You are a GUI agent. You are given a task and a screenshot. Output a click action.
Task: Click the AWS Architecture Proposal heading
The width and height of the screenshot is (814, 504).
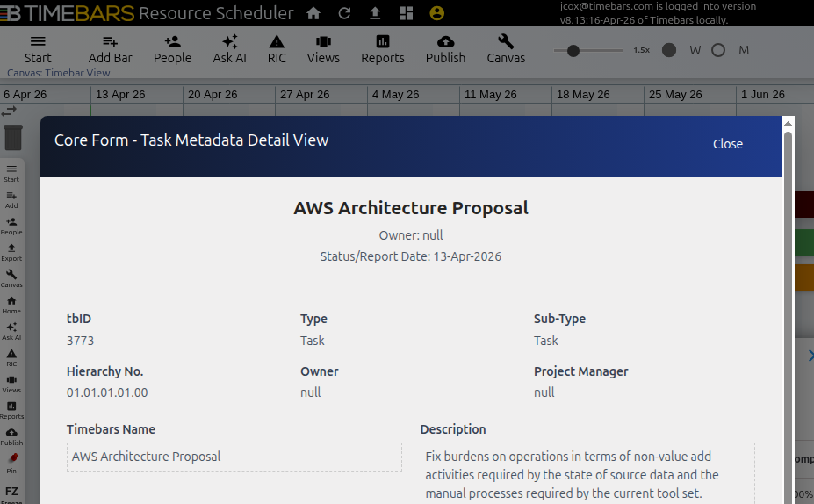coord(411,208)
